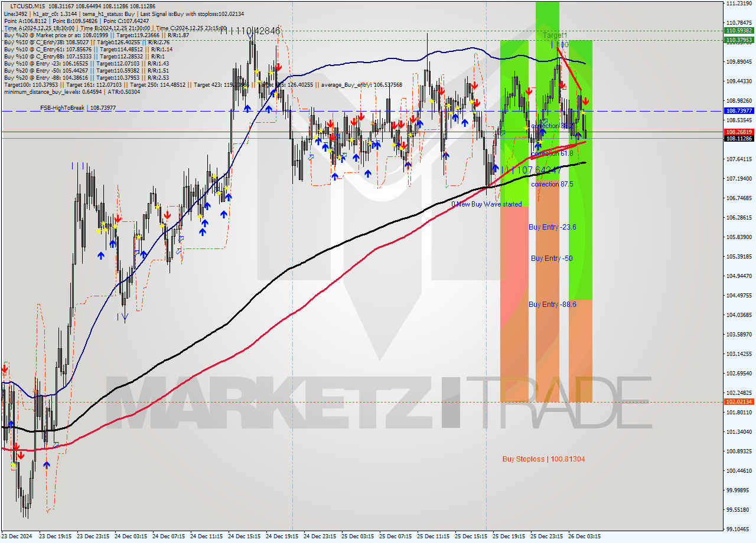Screen dimensions: 756x543
Task: Click the 'Buy Entry -23.6' label
Action: (552, 227)
